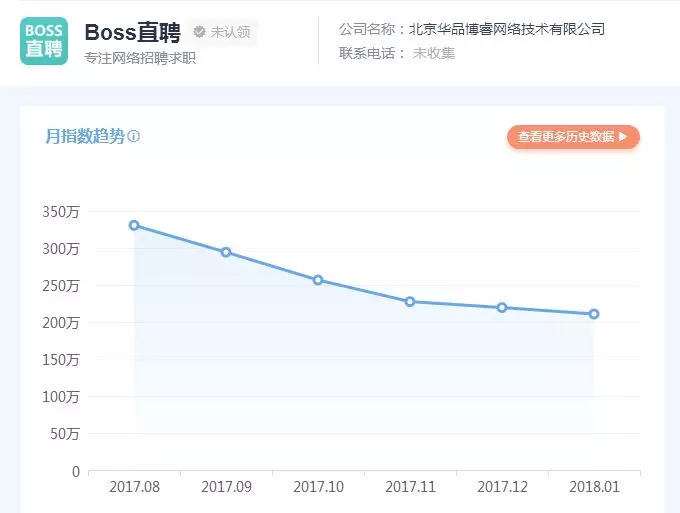The height and width of the screenshot is (513, 680).
Task: Click the 2017.08 x-axis label
Action: click(134, 487)
